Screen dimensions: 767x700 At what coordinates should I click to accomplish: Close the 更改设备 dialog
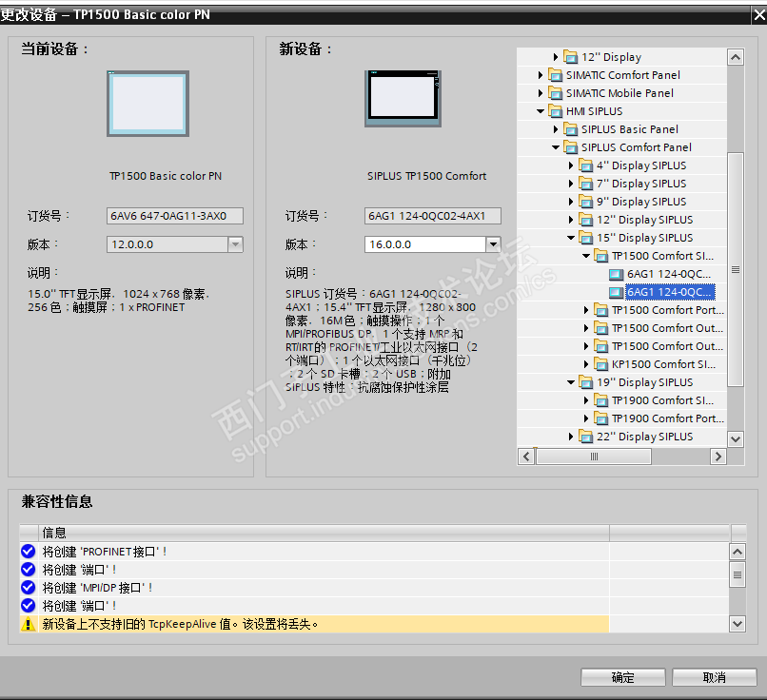click(x=759, y=15)
